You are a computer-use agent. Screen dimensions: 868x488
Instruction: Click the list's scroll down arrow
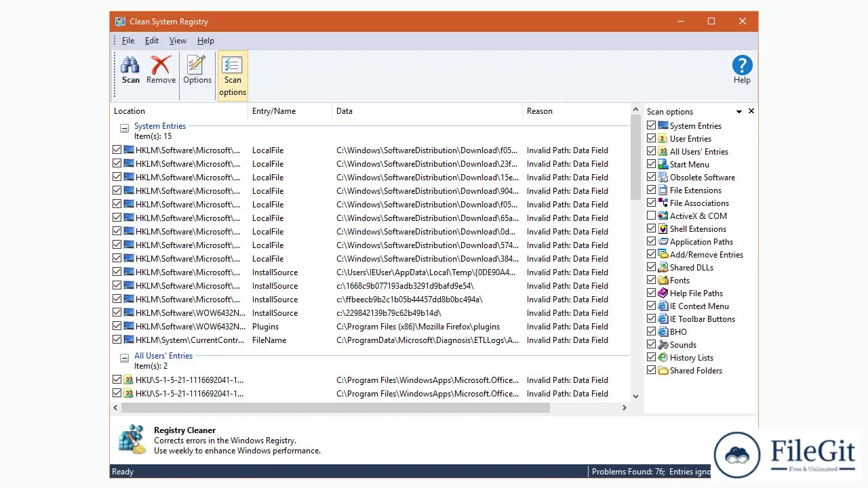[635, 396]
